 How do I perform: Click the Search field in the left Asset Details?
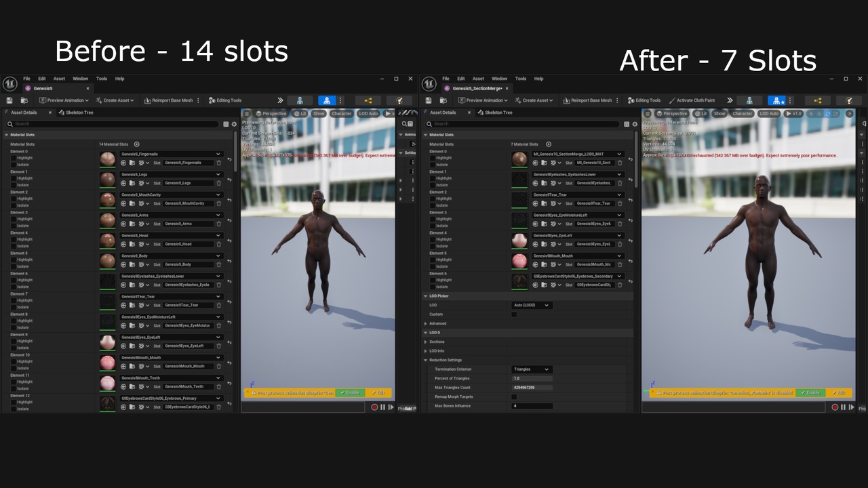pyautogui.click(x=113, y=124)
